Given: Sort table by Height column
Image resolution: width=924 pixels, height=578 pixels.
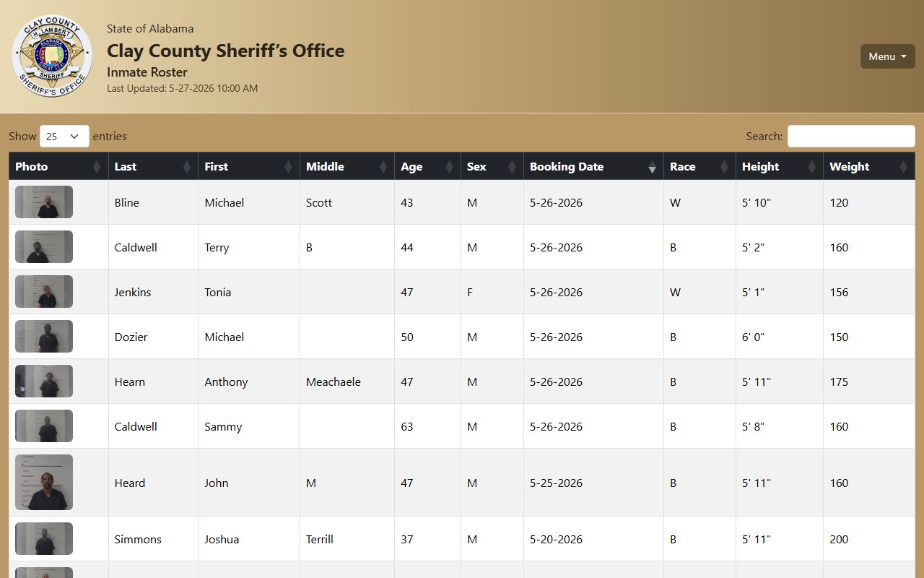Looking at the screenshot, I should pyautogui.click(x=780, y=166).
